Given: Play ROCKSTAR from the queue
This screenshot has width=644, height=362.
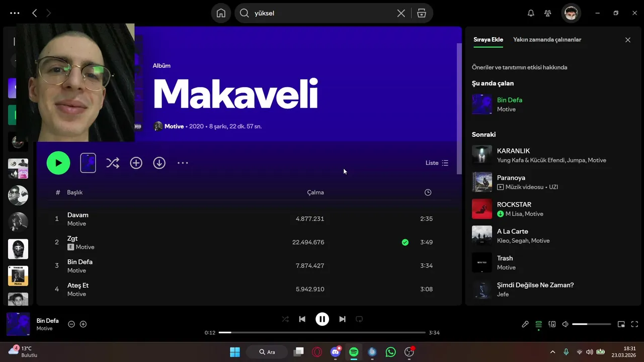Looking at the screenshot, I should (x=552, y=209).
